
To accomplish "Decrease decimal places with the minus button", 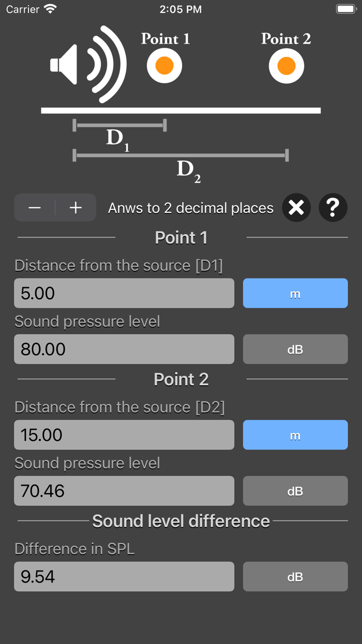I will click(35, 208).
